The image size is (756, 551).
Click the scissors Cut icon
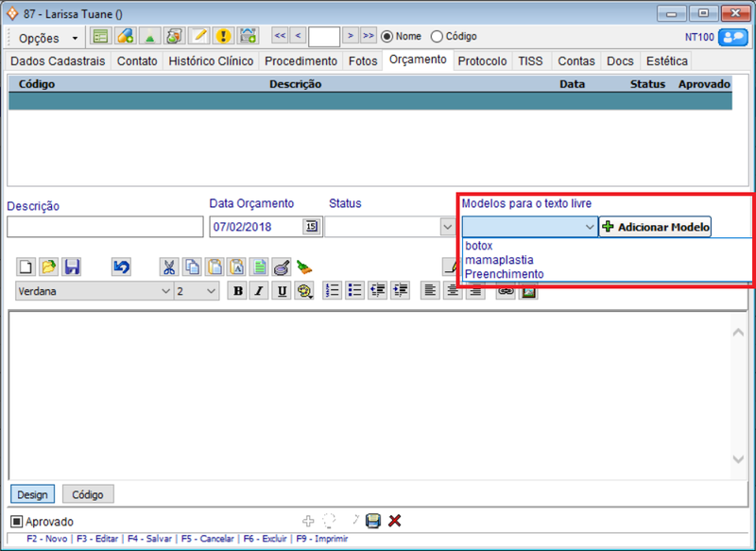coord(168,267)
